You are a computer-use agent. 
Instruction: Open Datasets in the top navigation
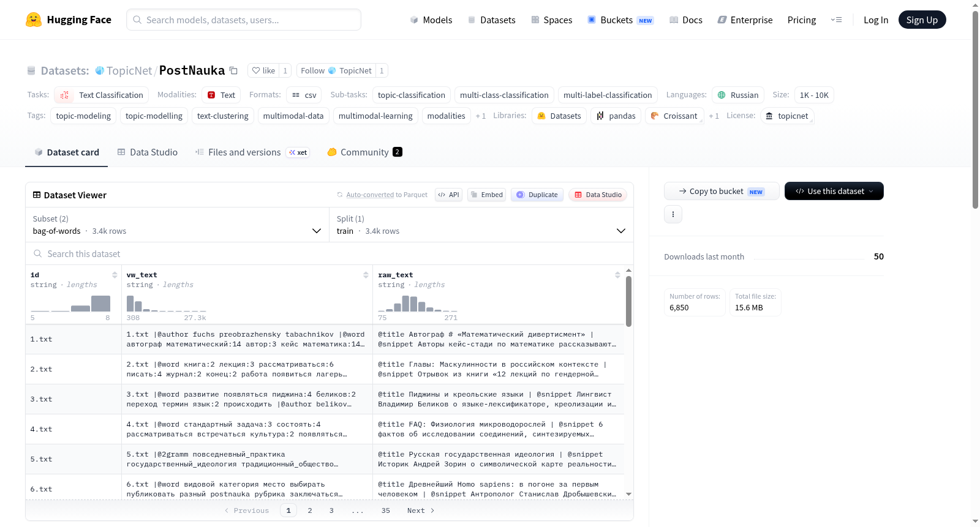coord(491,20)
